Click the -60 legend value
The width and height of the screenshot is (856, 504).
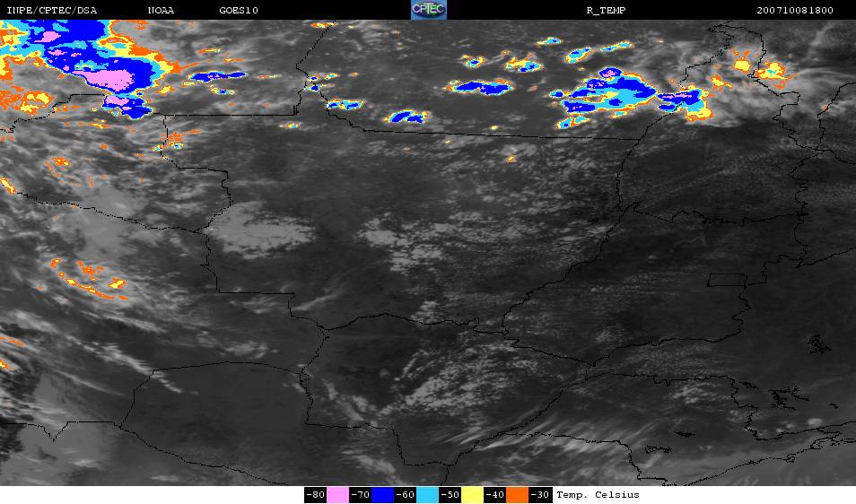405,495
